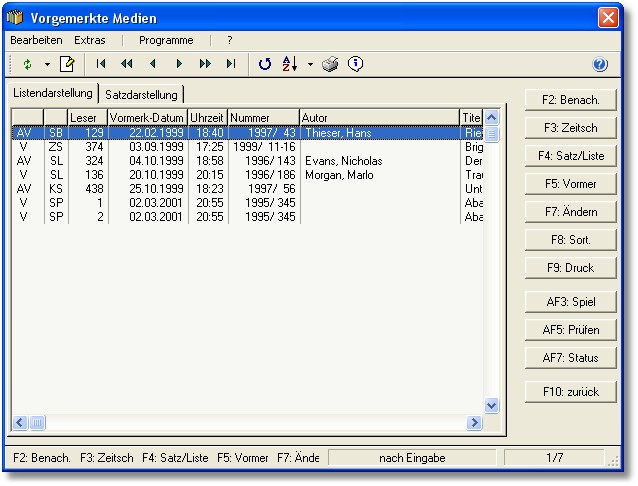This screenshot has width=638, height=486.
Task: Open the Programme menu
Action: tap(166, 40)
